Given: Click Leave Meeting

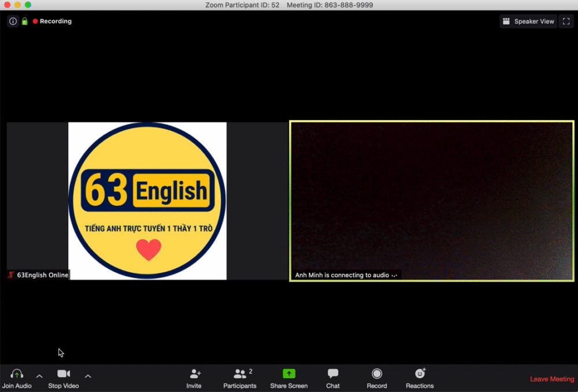Looking at the screenshot, I should 552,379.
